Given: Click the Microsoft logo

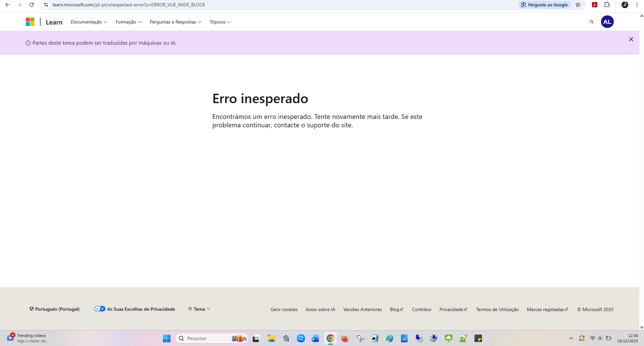Looking at the screenshot, I should (30, 21).
